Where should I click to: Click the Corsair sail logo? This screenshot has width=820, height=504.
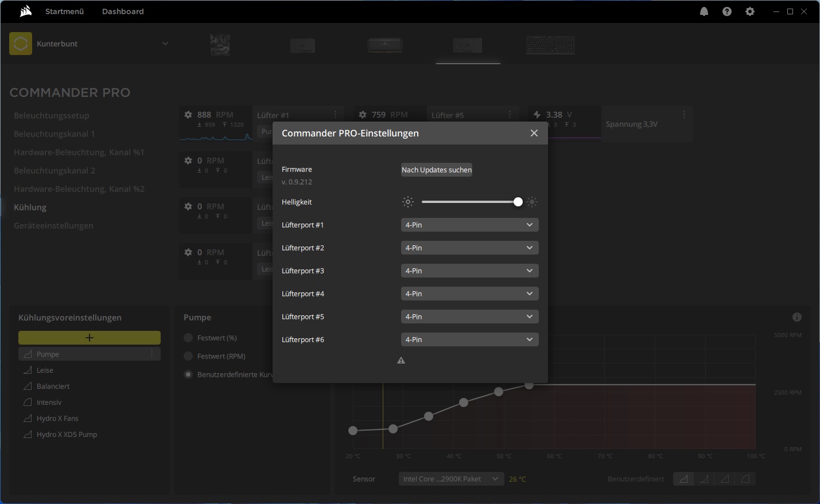pos(25,11)
